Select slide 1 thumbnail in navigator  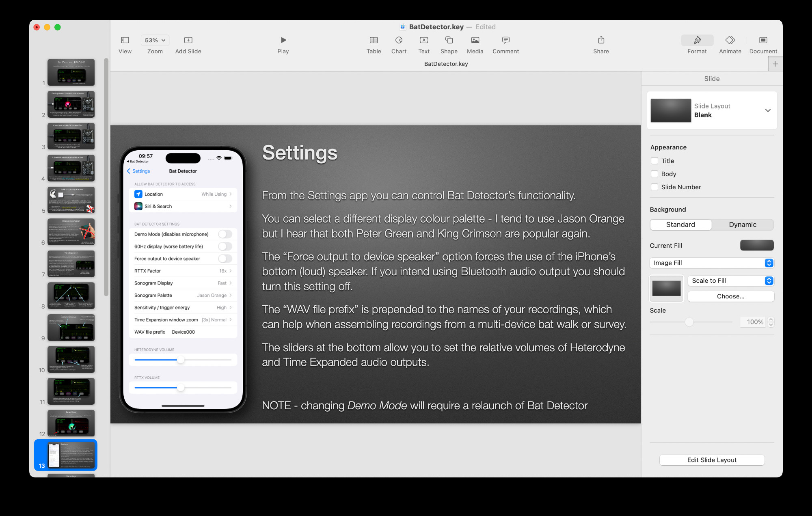coord(71,72)
